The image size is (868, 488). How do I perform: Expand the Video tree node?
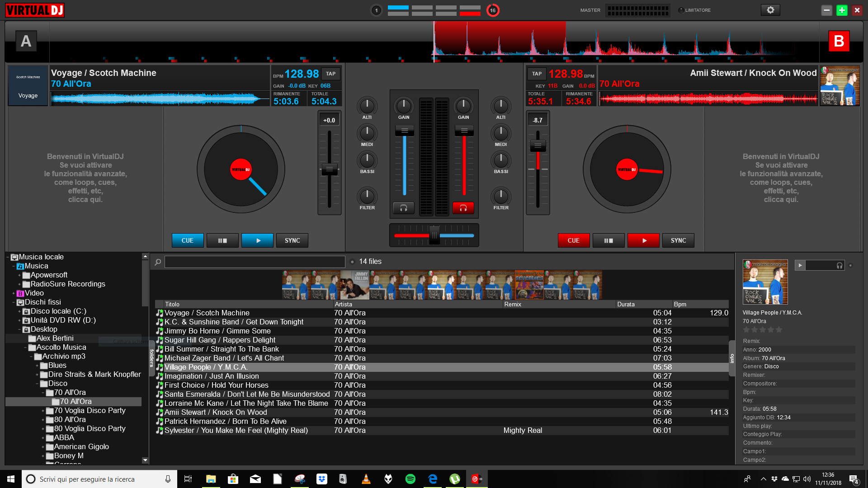(x=14, y=293)
